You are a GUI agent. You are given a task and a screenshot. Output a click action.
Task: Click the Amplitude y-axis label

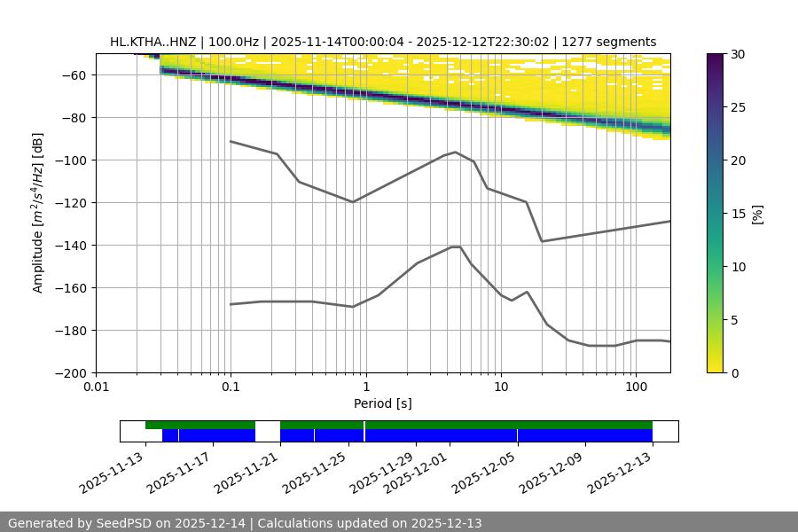pos(38,213)
